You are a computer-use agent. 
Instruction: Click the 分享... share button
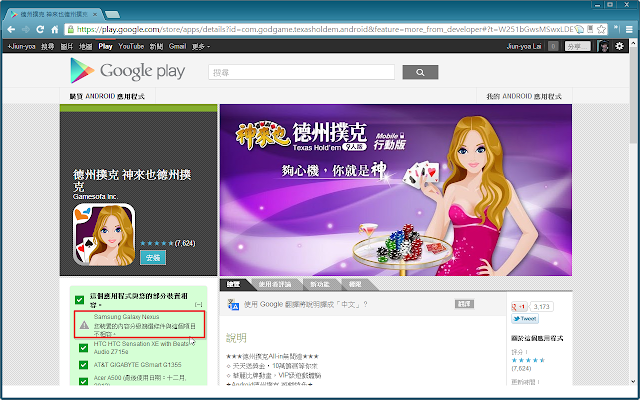[x=578, y=47]
